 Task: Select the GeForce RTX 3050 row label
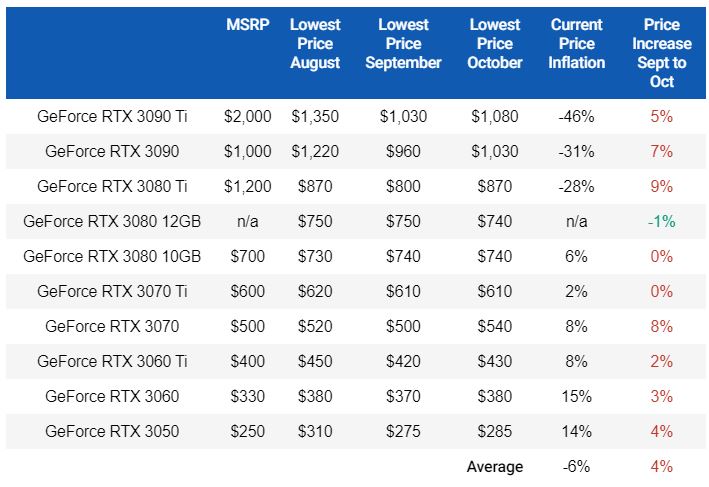pyautogui.click(x=112, y=431)
